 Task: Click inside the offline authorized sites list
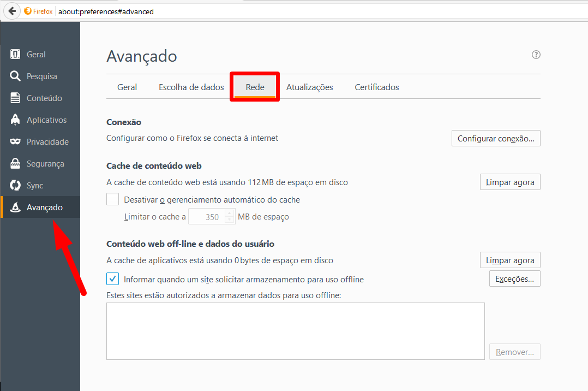295,331
